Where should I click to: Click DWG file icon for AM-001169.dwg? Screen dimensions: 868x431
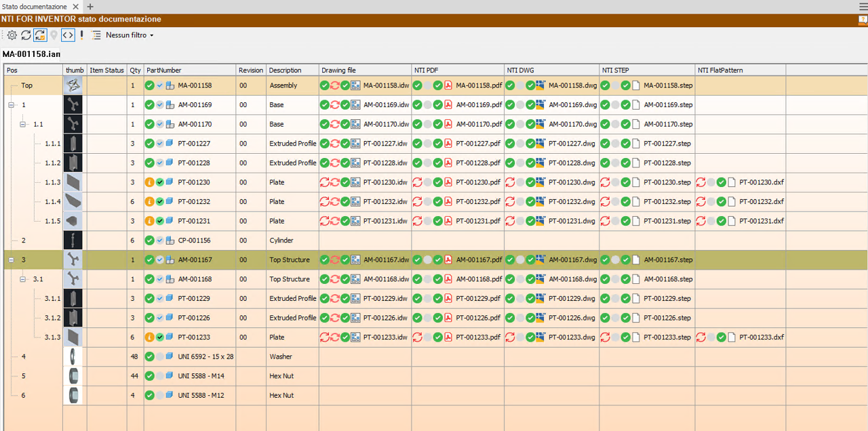(x=540, y=105)
